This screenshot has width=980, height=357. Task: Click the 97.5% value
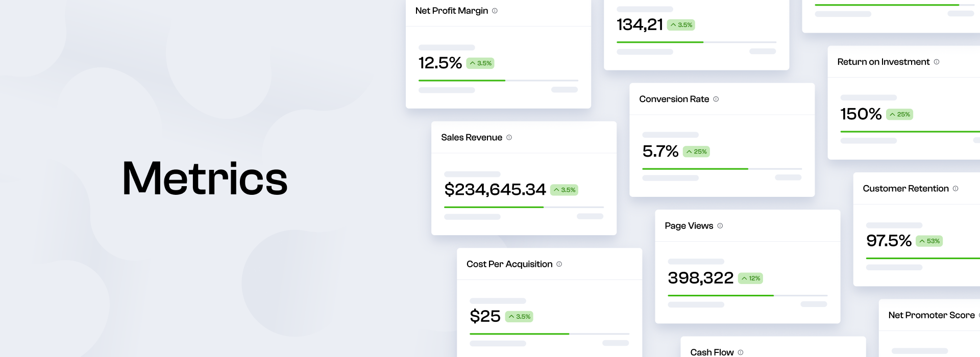889,241
